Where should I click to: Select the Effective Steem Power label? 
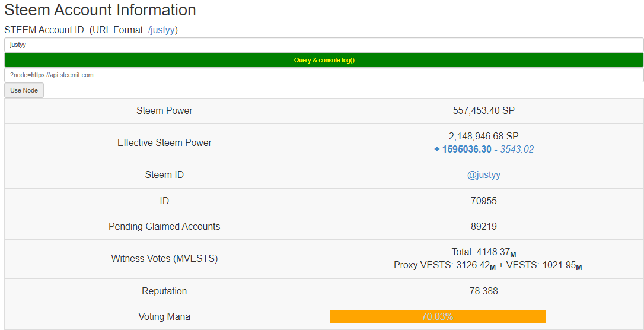[164, 142]
